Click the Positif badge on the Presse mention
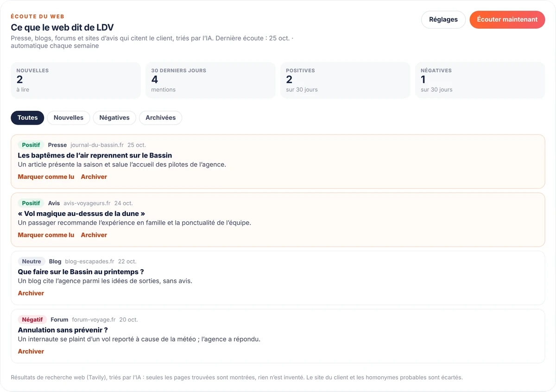556x392 pixels. pos(31,145)
